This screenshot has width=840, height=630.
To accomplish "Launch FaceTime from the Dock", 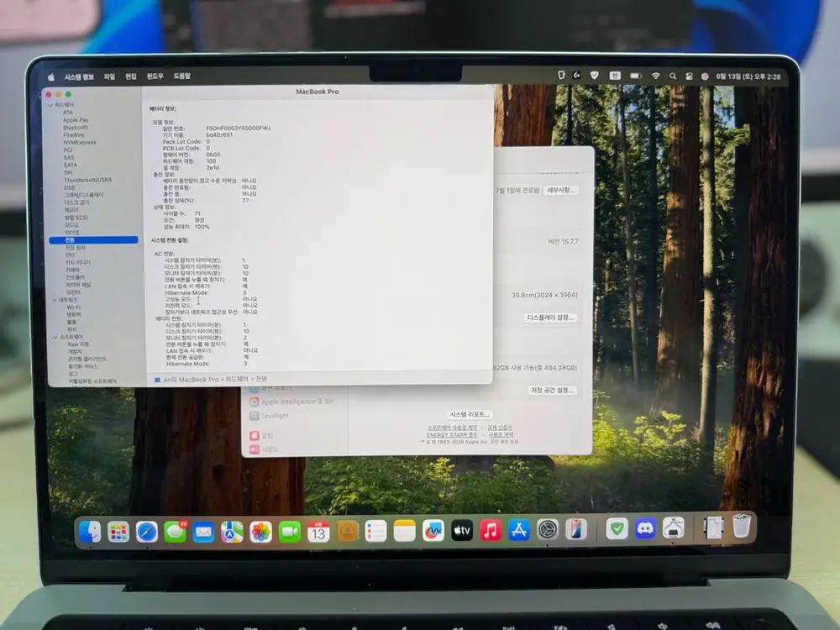I will coord(290,532).
